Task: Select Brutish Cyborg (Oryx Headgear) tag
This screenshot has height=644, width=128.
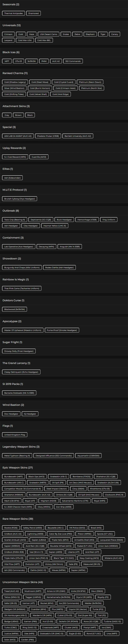Action: click(x=20, y=199)
